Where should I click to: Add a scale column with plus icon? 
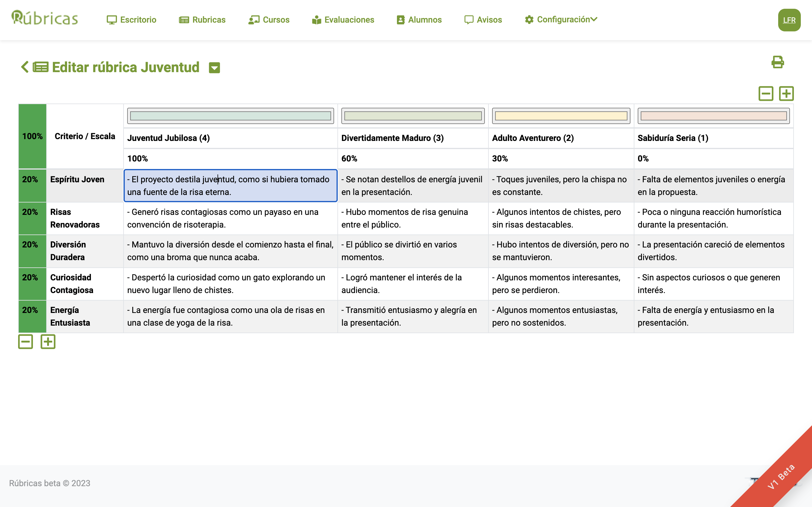coord(786,94)
